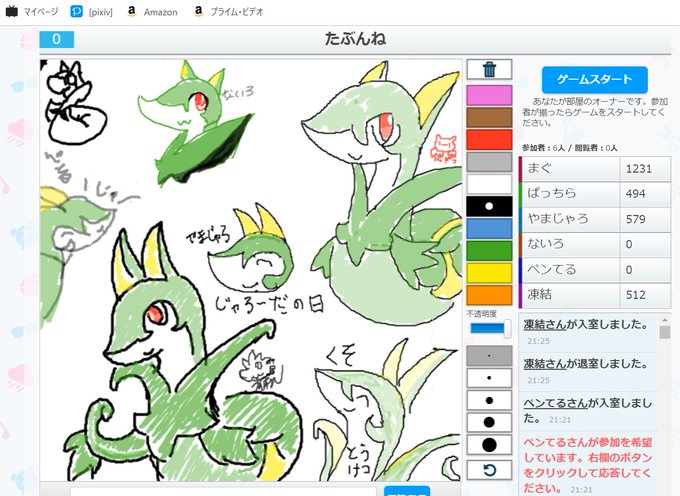Click the chat scrollbar up arrow

click(x=664, y=320)
